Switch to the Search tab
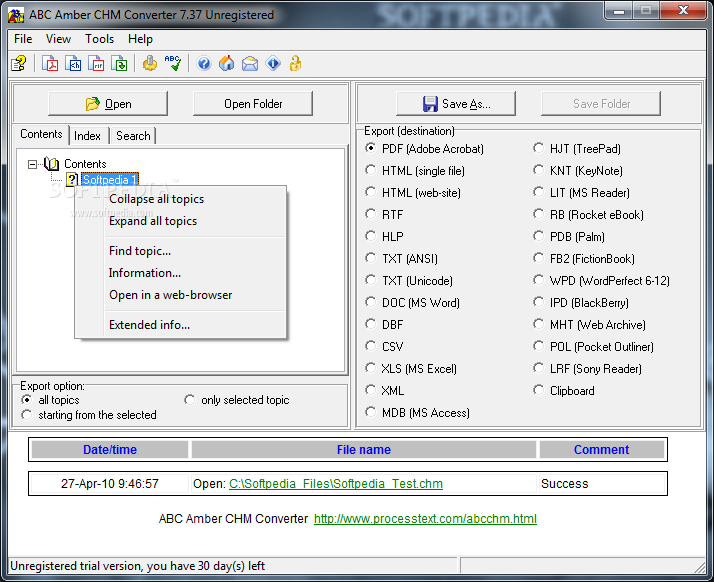Image resolution: width=714 pixels, height=582 pixels. point(133,136)
